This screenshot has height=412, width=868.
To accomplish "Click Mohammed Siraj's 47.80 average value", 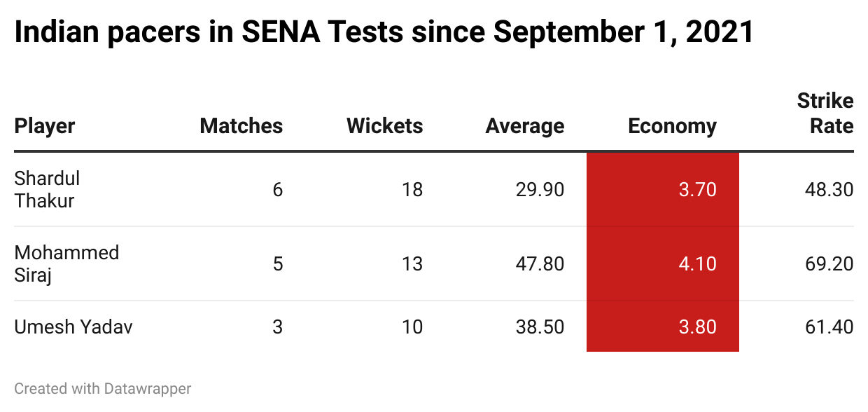I will tap(538, 263).
